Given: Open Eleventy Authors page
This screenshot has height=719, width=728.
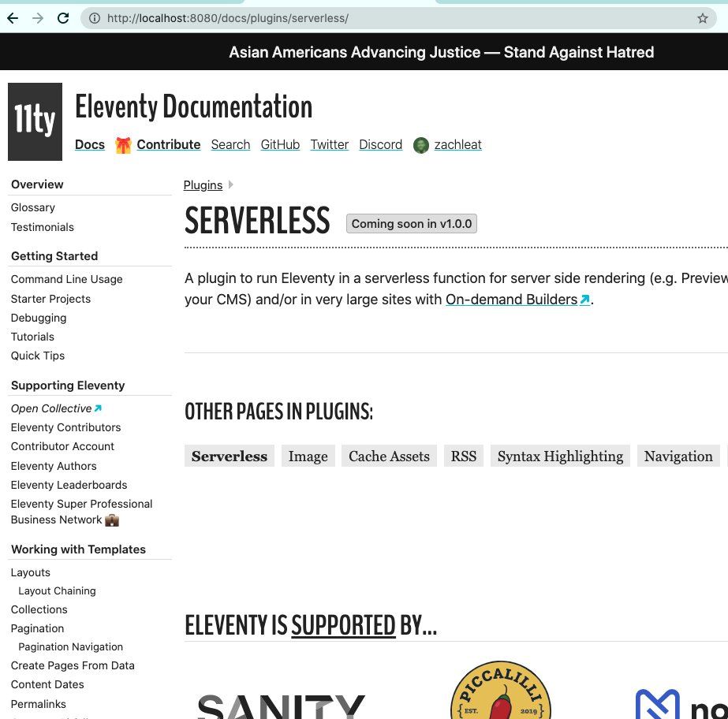Looking at the screenshot, I should tap(54, 466).
